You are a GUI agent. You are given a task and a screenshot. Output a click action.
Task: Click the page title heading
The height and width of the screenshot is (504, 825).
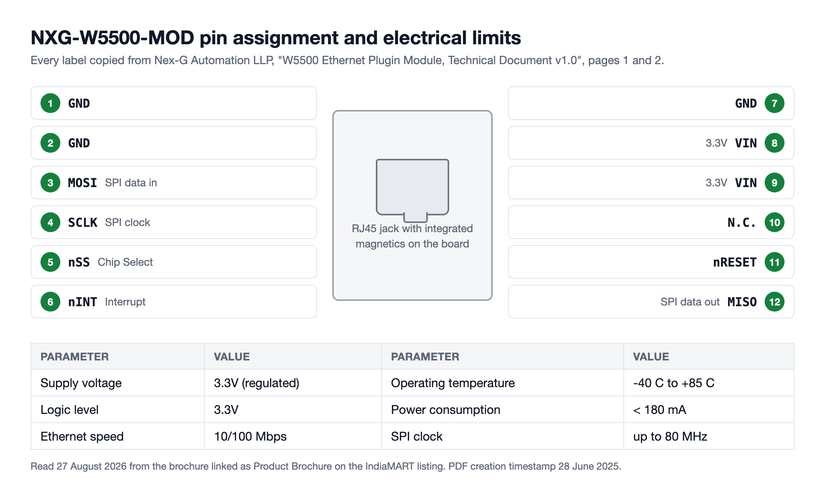pos(276,38)
